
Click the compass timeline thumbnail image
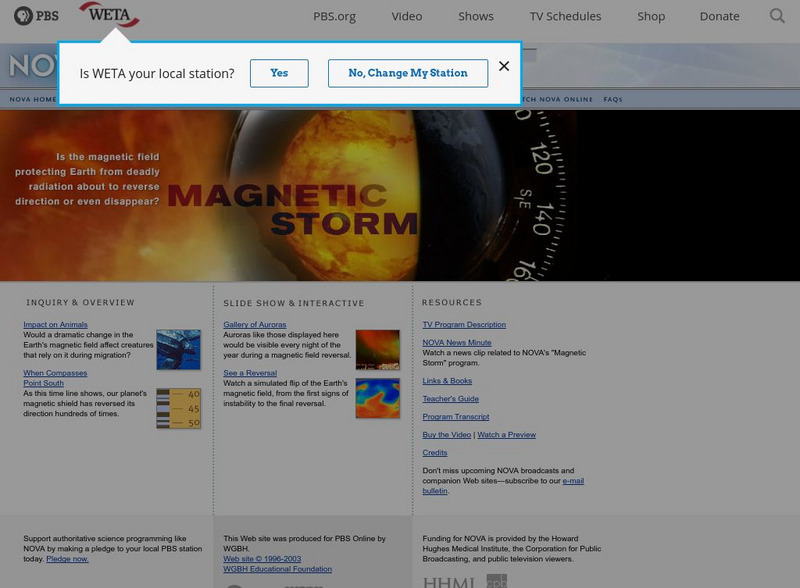click(x=178, y=408)
